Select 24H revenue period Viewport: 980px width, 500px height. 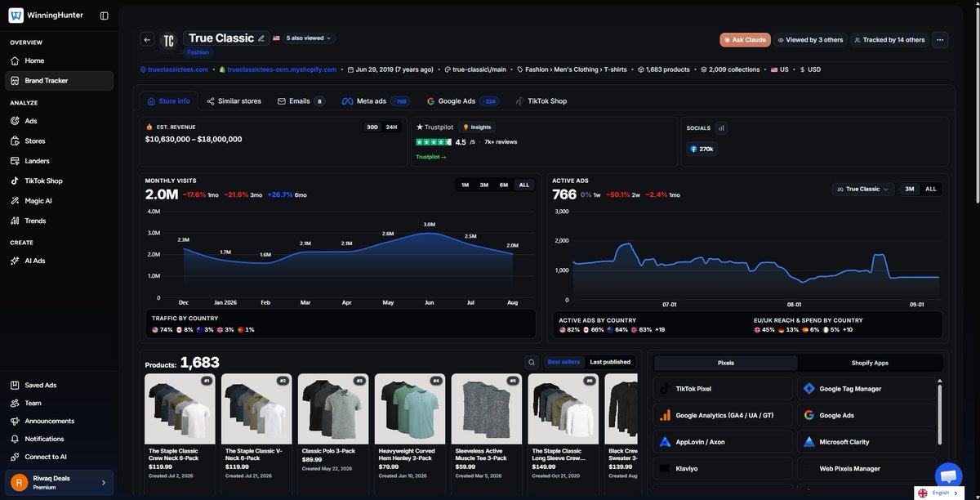pyautogui.click(x=391, y=127)
